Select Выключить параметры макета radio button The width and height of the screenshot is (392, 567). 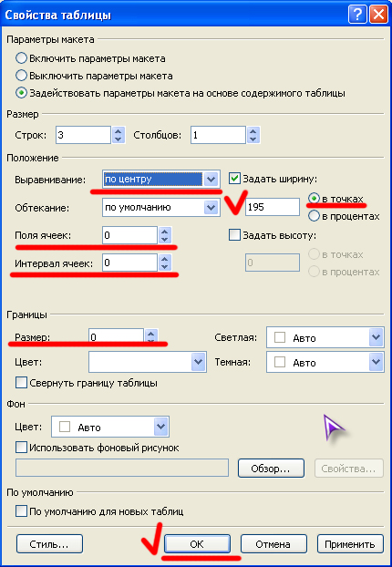coord(21,76)
